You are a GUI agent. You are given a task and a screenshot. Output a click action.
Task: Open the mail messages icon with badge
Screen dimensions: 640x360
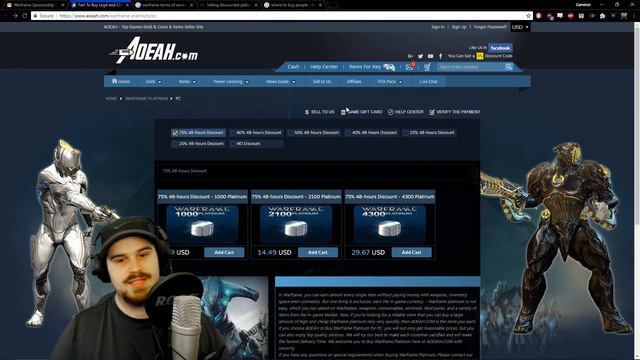coord(410,67)
